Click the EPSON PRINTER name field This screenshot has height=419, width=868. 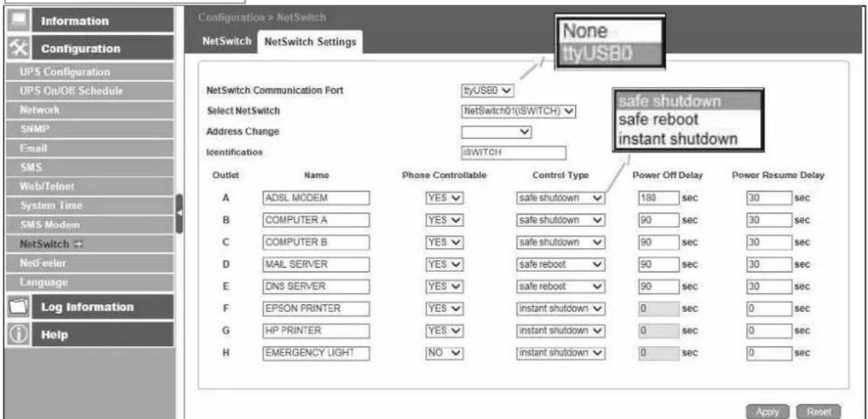(x=316, y=308)
